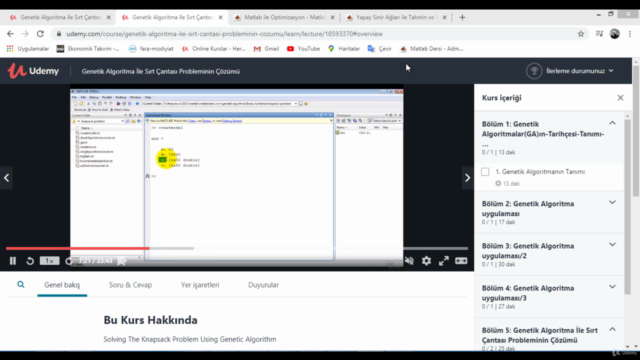Click the Udemy logo
This screenshot has height=360, width=640.
[33, 71]
